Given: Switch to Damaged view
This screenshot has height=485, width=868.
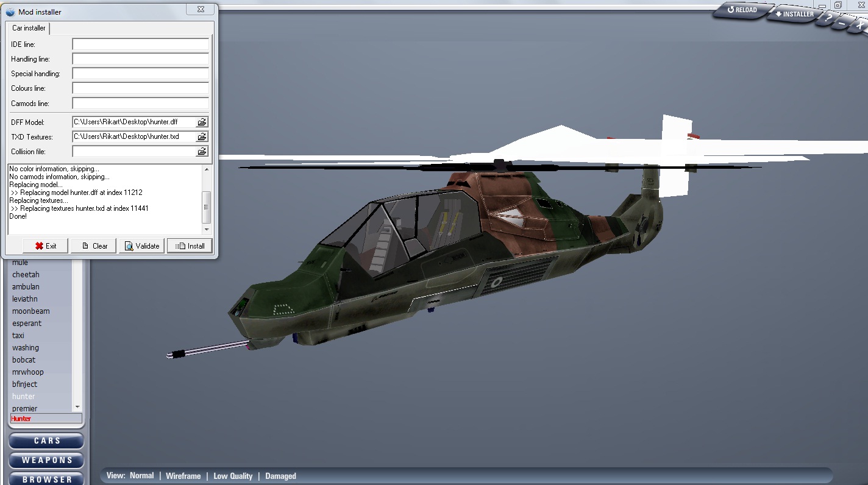Looking at the screenshot, I should [280, 476].
